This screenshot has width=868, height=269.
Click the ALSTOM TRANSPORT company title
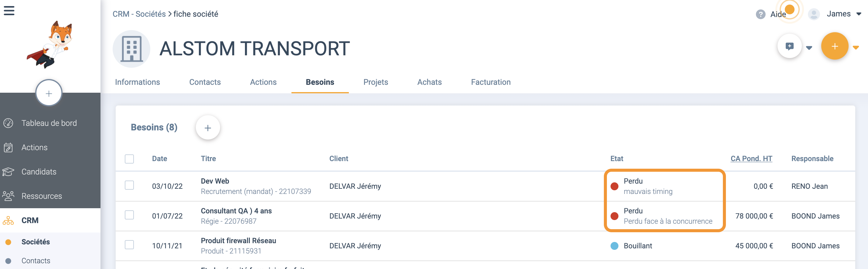pos(255,49)
